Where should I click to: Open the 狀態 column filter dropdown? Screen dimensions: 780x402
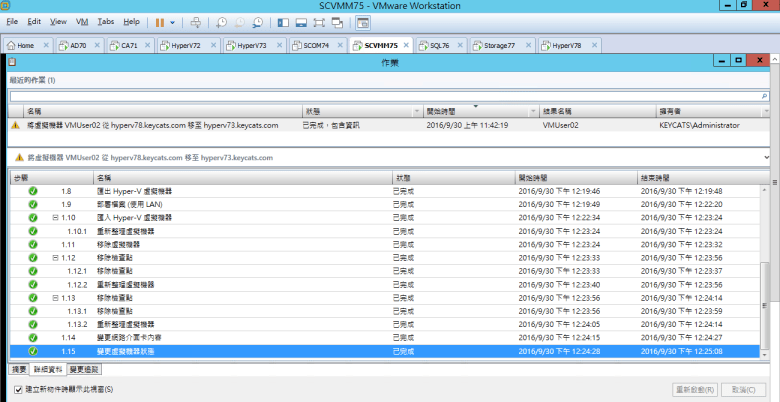(x=417, y=111)
